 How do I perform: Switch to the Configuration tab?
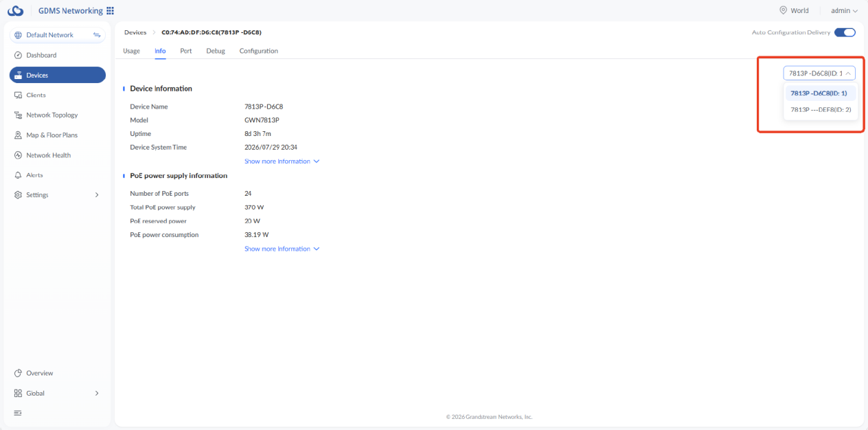click(x=259, y=51)
